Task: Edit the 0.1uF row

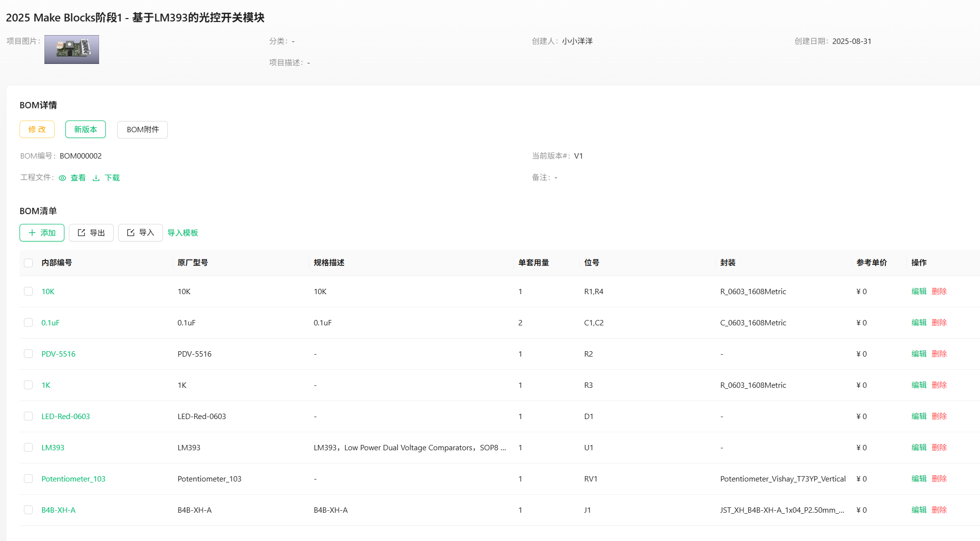Action: (x=919, y=322)
